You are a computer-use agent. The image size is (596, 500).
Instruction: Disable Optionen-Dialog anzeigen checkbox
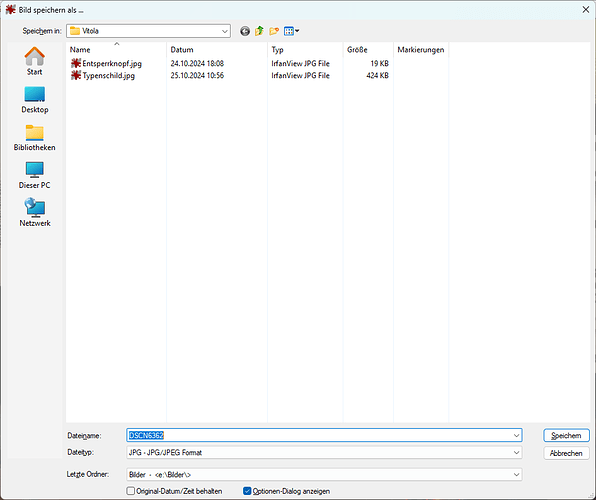tap(247, 491)
